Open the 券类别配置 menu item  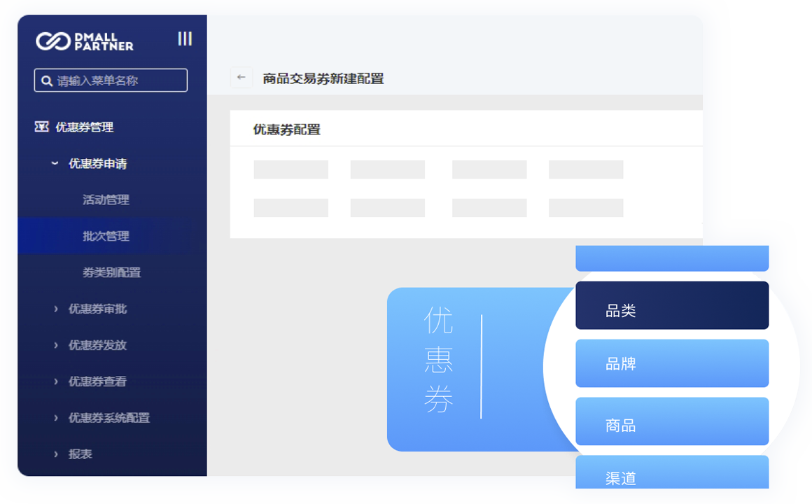(x=111, y=272)
